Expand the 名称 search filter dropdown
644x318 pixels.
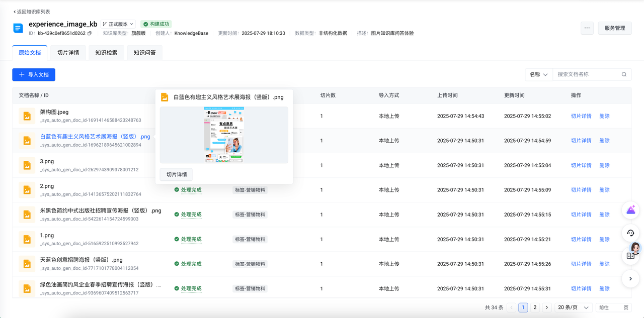click(x=539, y=74)
